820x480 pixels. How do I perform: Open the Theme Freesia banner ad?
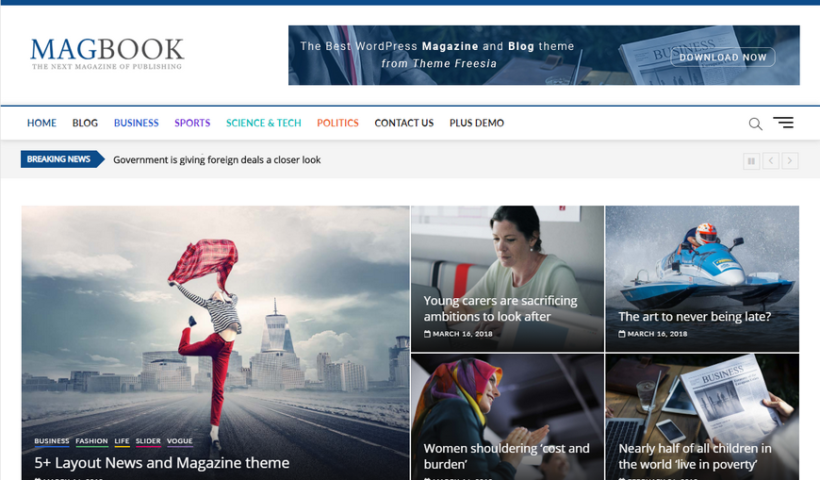(544, 55)
